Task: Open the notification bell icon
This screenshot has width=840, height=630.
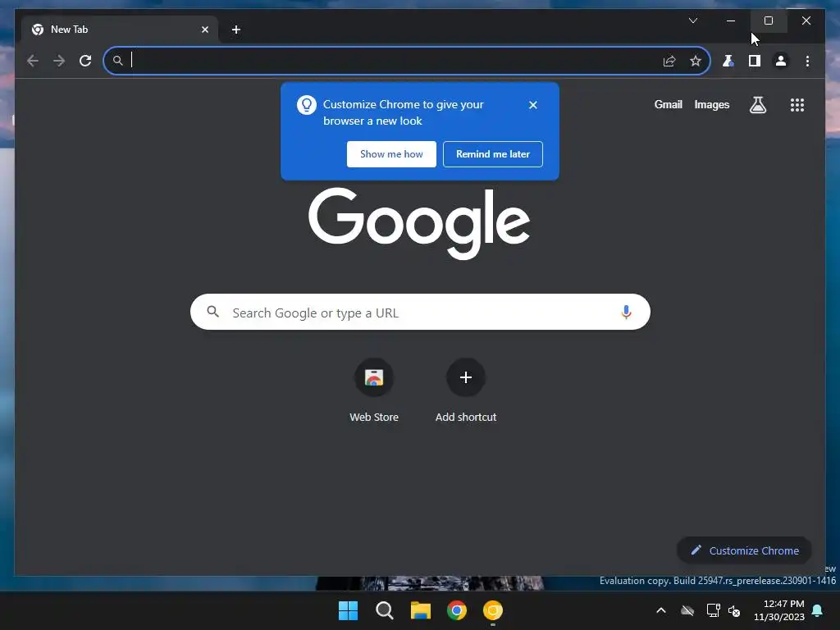Action: [x=818, y=610]
